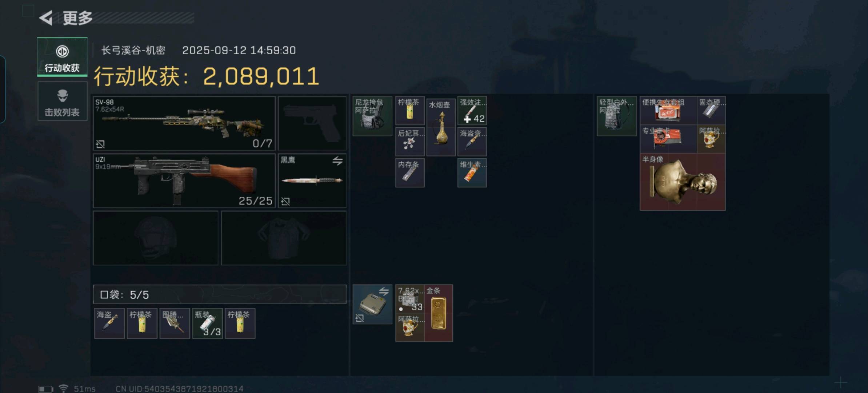868x393 pixels.
Task: Select the UZI submachine gun slot
Action: click(x=184, y=181)
